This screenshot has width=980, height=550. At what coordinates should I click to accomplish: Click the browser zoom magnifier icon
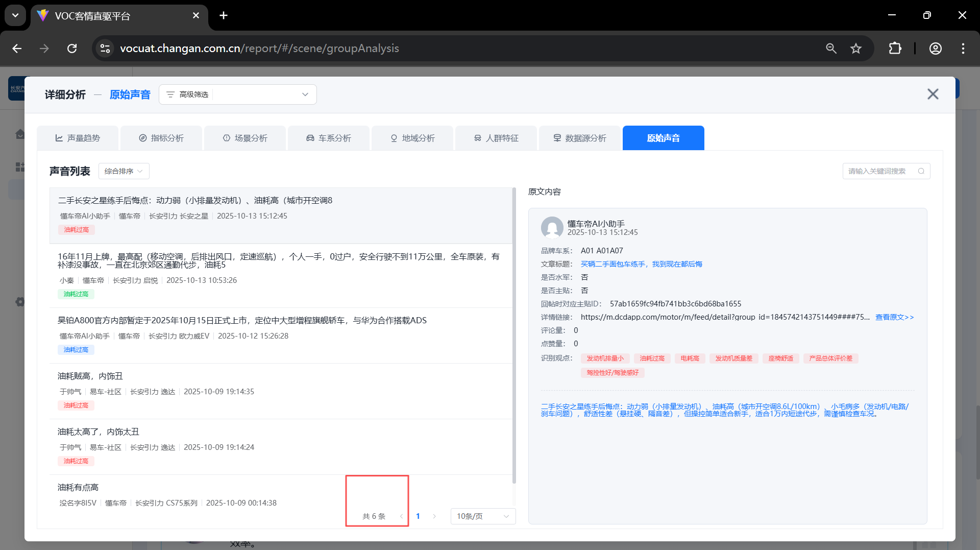pos(831,49)
